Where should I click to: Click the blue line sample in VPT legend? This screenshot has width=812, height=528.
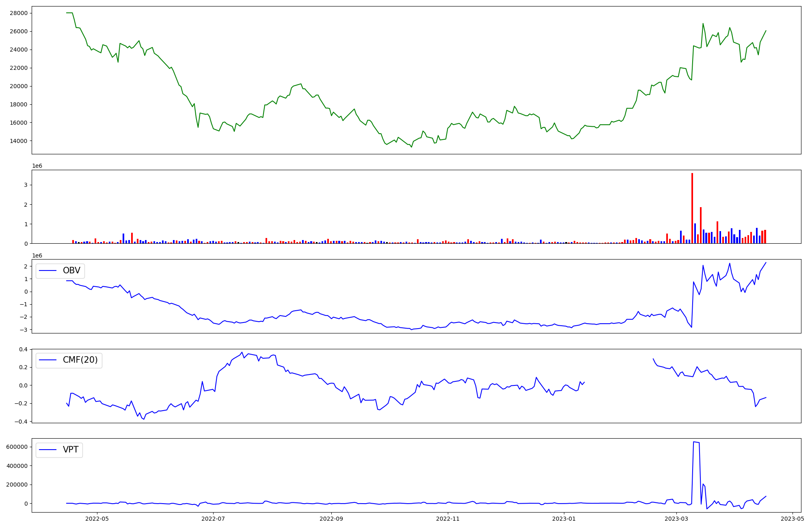(48, 450)
